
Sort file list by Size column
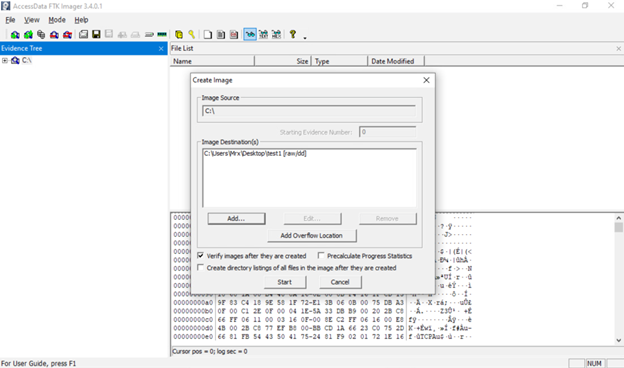283,61
